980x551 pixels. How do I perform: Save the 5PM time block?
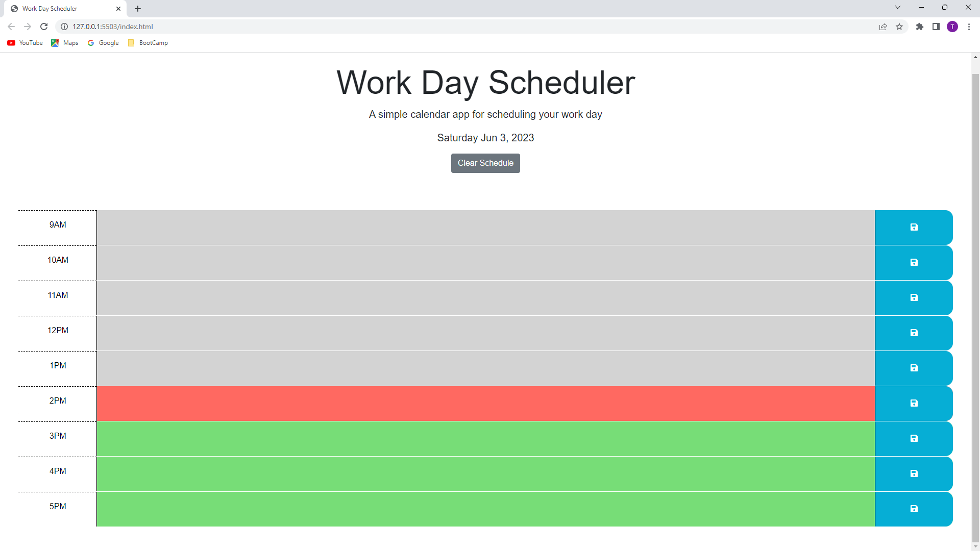coord(913,509)
